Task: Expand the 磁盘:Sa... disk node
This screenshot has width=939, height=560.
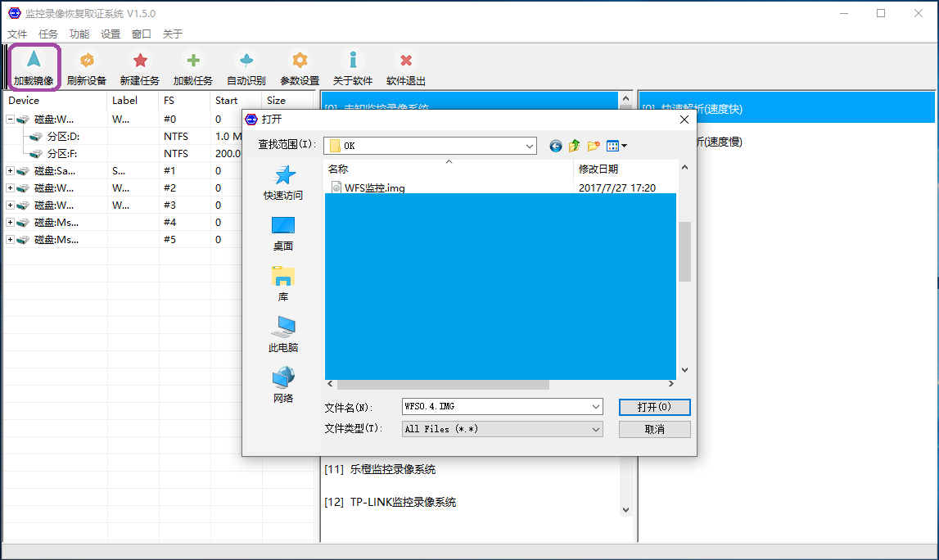Action: pos(10,171)
